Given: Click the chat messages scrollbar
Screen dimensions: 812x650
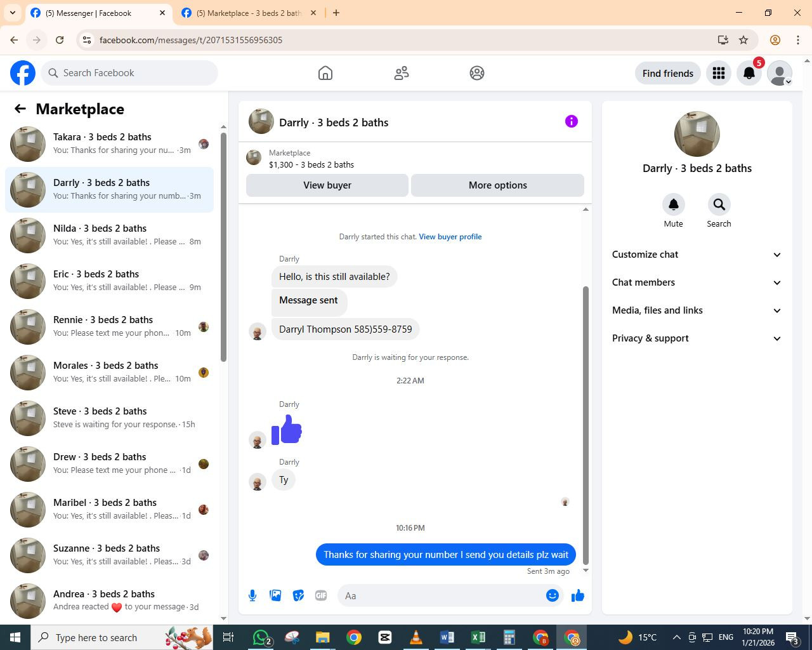Looking at the screenshot, I should point(586,425).
